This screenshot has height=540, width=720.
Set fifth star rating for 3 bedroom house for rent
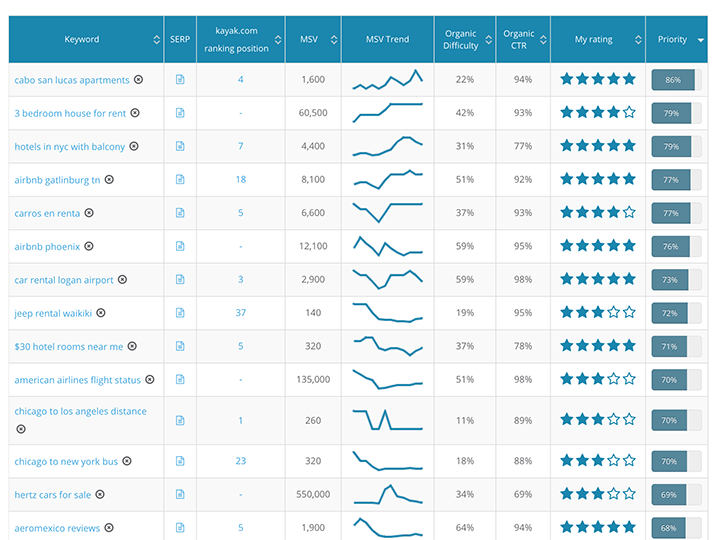click(629, 113)
